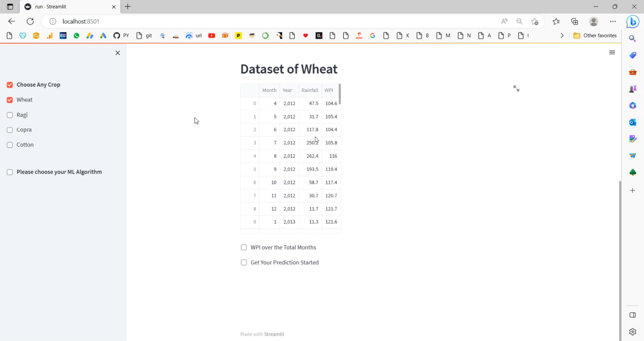Add this page to favorites
The width and height of the screenshot is (644, 341).
pos(535,21)
